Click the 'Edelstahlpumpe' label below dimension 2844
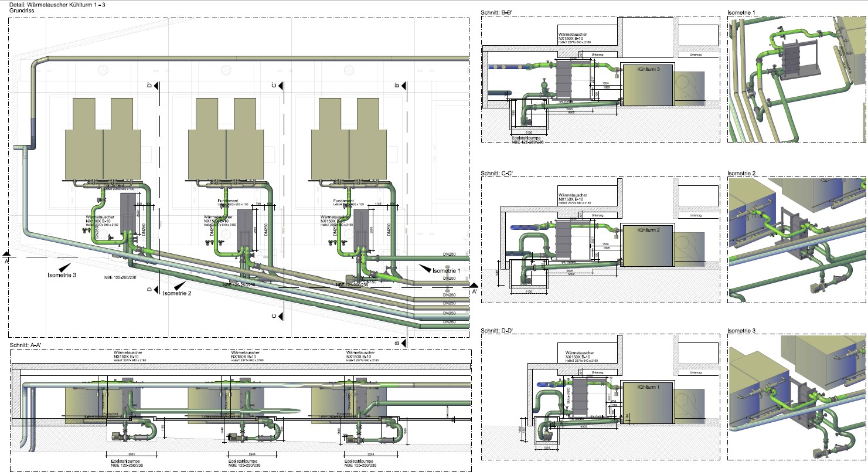This screenshot has width=868, height=475. (x=244, y=461)
